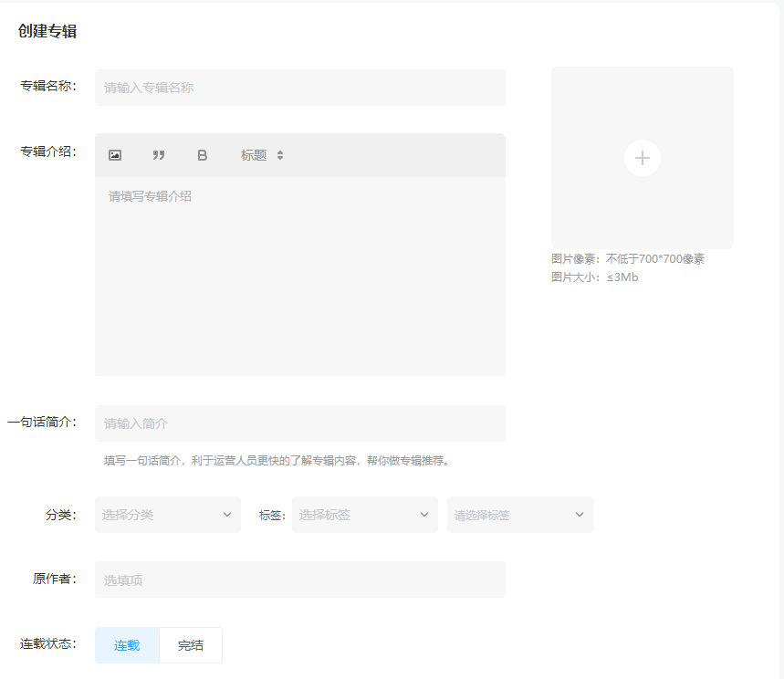Select 连载 status option
The height and width of the screenshot is (679, 784).
[127, 645]
